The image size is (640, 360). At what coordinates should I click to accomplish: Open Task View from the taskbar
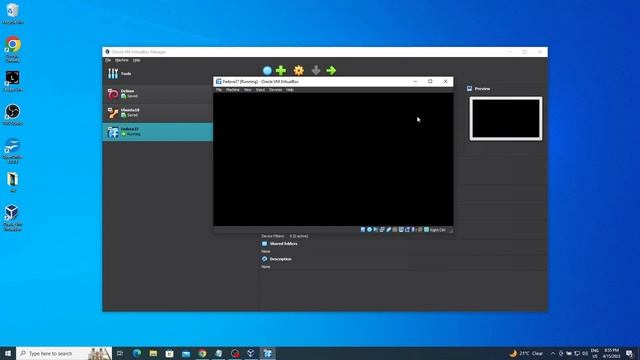(x=120, y=353)
